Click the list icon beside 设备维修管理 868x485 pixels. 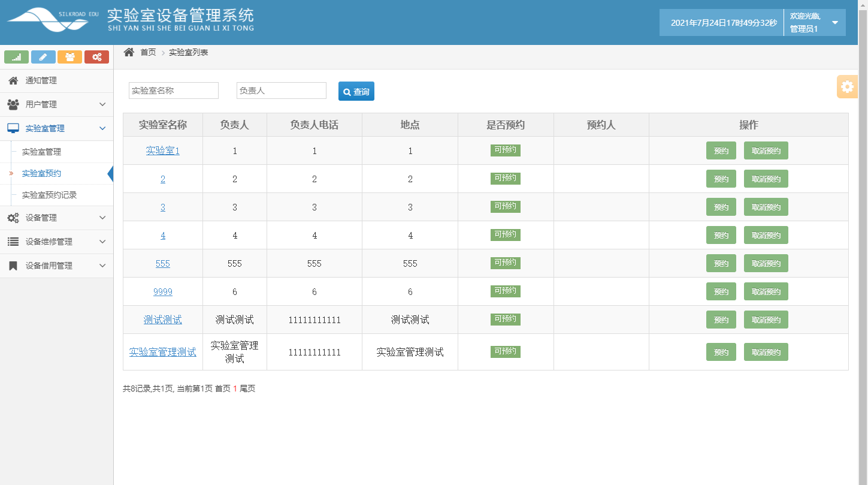(x=13, y=242)
